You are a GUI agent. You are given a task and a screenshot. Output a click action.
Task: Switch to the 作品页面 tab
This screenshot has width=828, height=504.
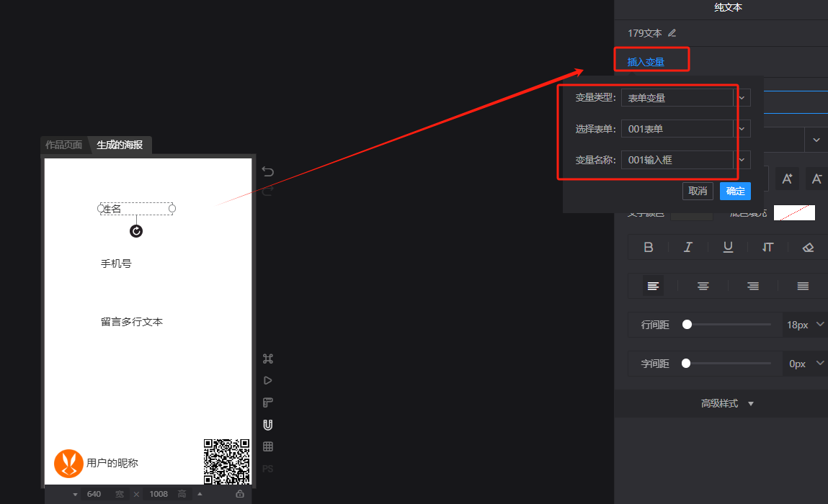pos(64,145)
